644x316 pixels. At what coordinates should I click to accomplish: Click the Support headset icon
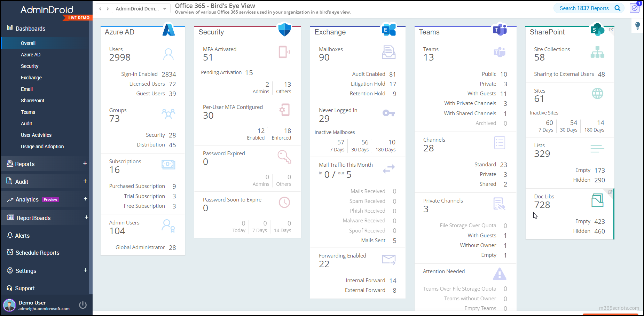point(10,288)
